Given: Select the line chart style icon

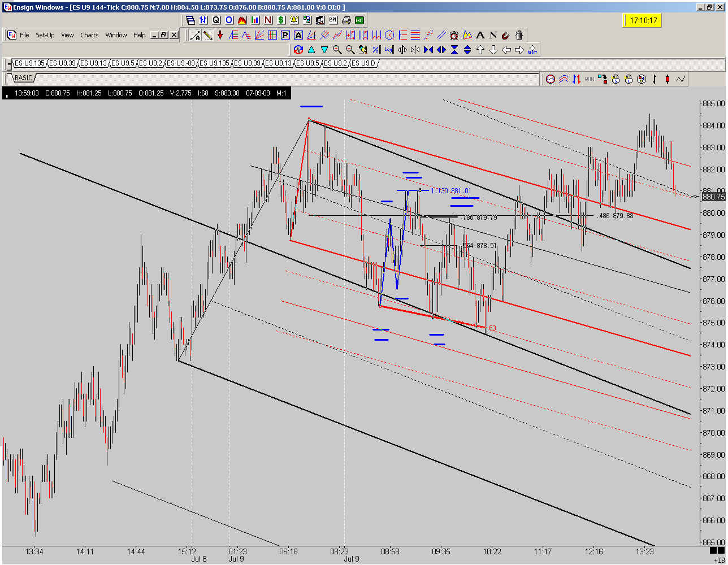Looking at the screenshot, I should pos(681,79).
